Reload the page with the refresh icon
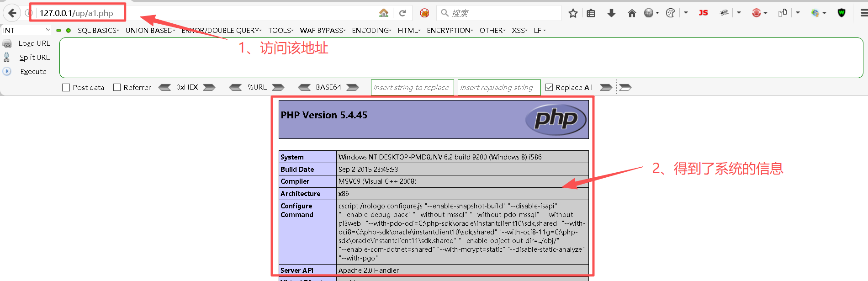The image size is (868, 281). pyautogui.click(x=402, y=13)
